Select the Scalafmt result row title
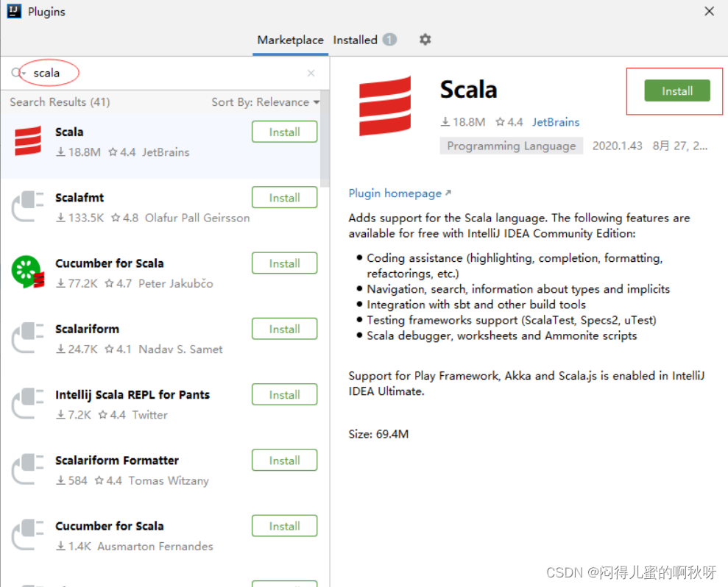The image size is (728, 587). click(x=79, y=198)
